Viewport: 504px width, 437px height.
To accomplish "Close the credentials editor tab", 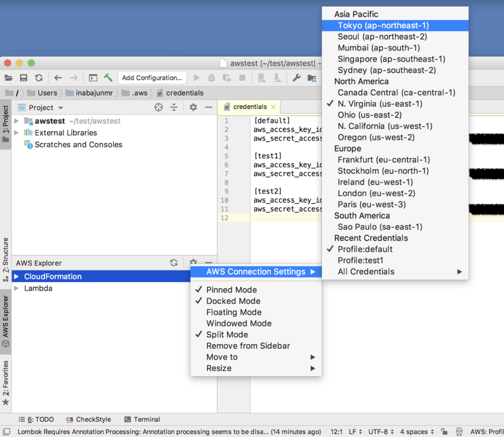I will click(273, 106).
